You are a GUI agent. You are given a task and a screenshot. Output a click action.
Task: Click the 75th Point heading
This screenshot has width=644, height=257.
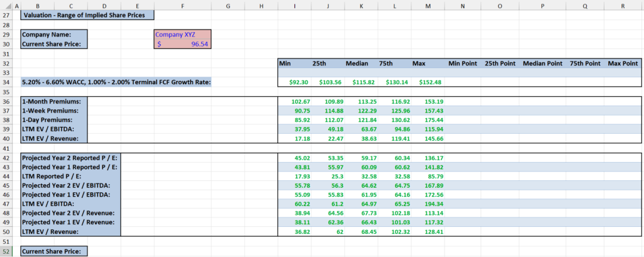pyautogui.click(x=585, y=63)
